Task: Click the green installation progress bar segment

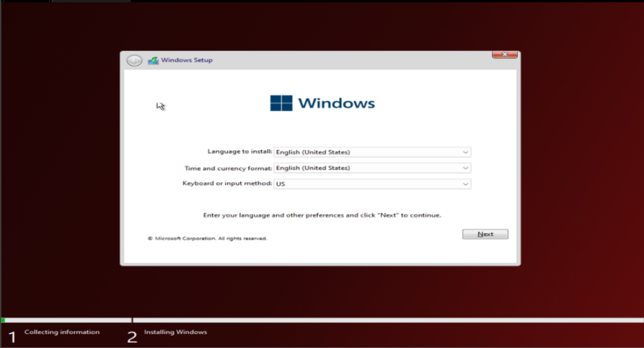Action: 3,320
